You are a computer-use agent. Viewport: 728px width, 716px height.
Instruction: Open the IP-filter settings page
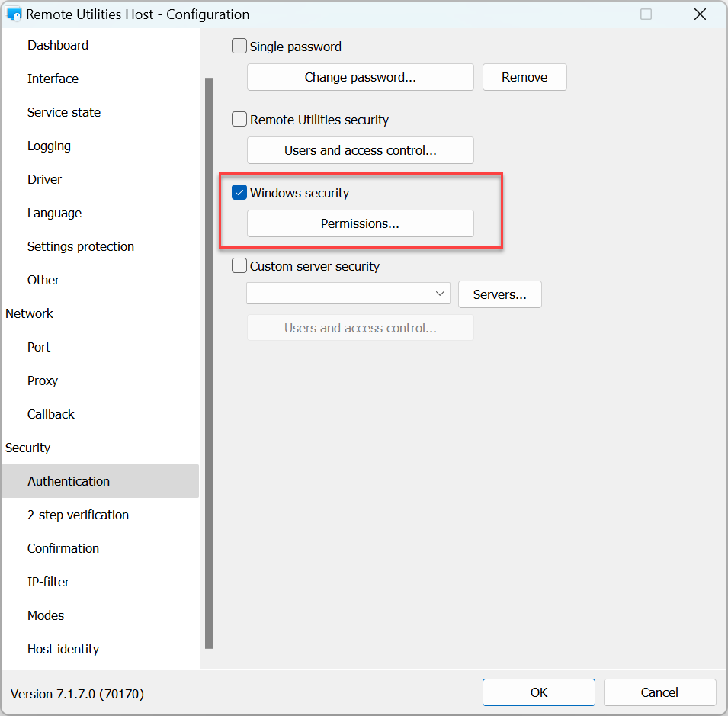(48, 582)
